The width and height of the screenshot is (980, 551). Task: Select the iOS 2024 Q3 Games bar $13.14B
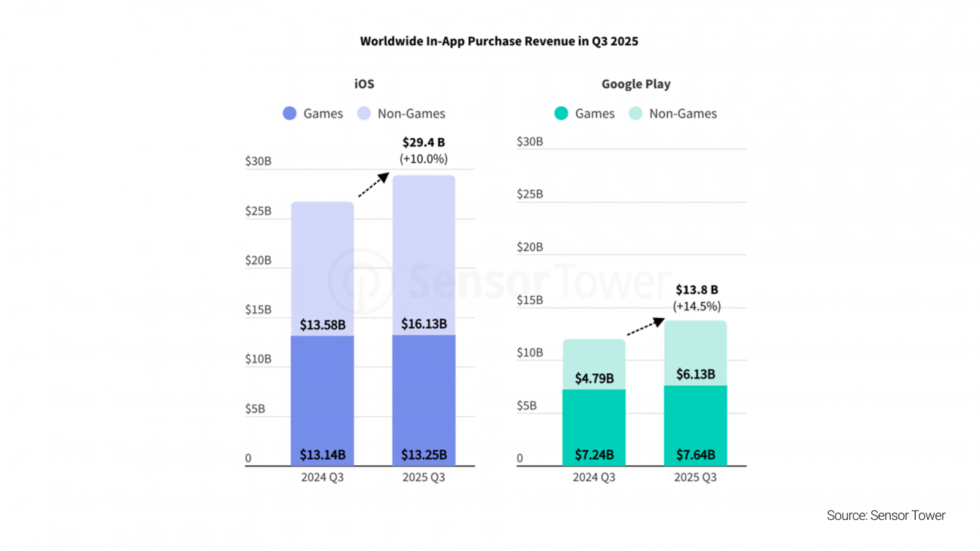pos(322,401)
